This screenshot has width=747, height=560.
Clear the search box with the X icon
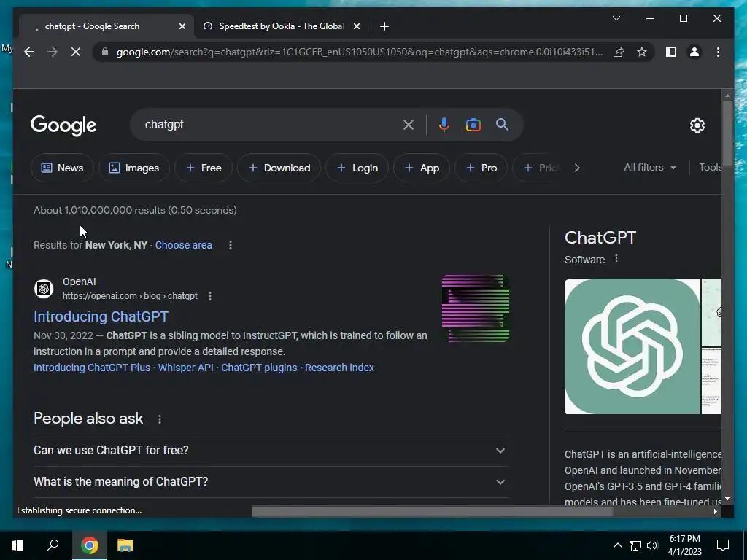click(x=409, y=125)
